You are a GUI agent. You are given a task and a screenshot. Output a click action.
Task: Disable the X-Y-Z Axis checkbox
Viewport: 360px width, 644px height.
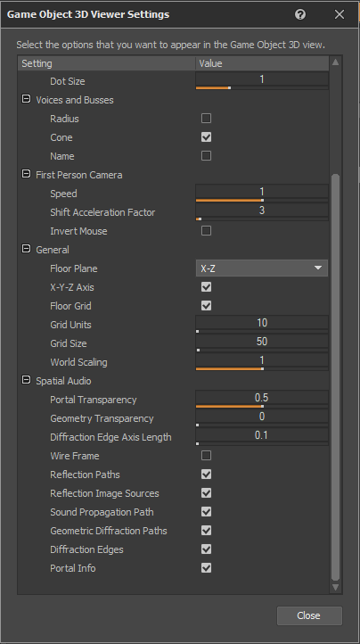pos(206,287)
